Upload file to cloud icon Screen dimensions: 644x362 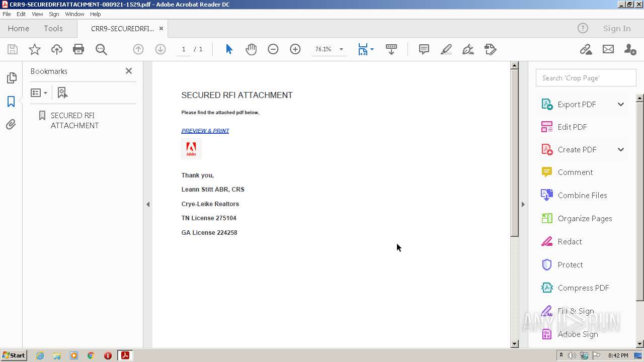point(57,49)
